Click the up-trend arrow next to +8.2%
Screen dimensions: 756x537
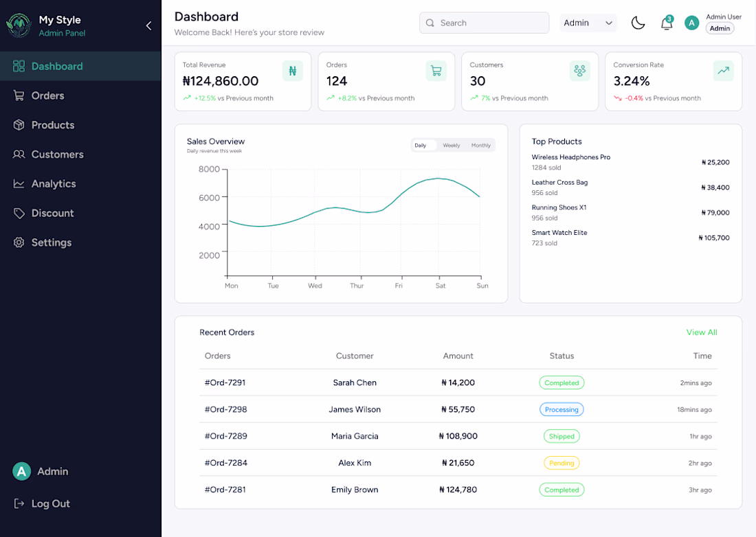[x=331, y=98]
